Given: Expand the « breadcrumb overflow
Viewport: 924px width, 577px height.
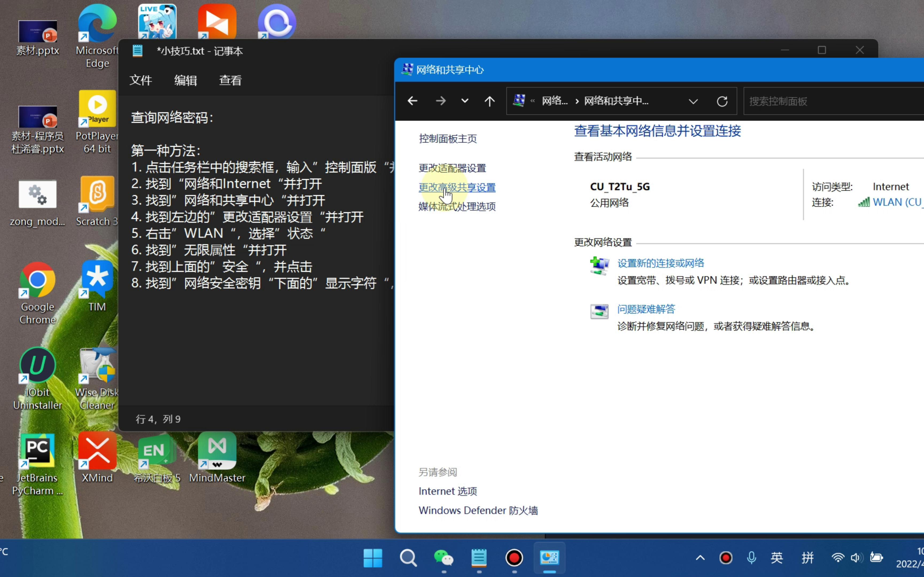Looking at the screenshot, I should 533,101.
